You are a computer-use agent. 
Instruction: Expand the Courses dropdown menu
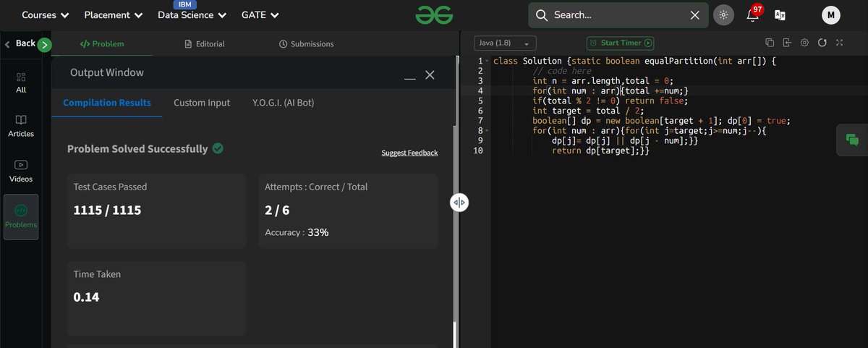coord(46,14)
